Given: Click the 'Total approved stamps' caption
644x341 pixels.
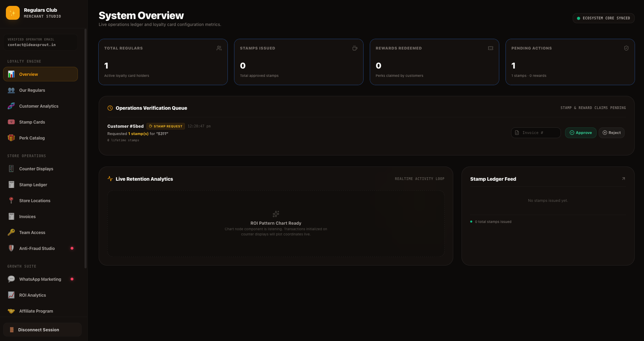Looking at the screenshot, I should [259, 75].
